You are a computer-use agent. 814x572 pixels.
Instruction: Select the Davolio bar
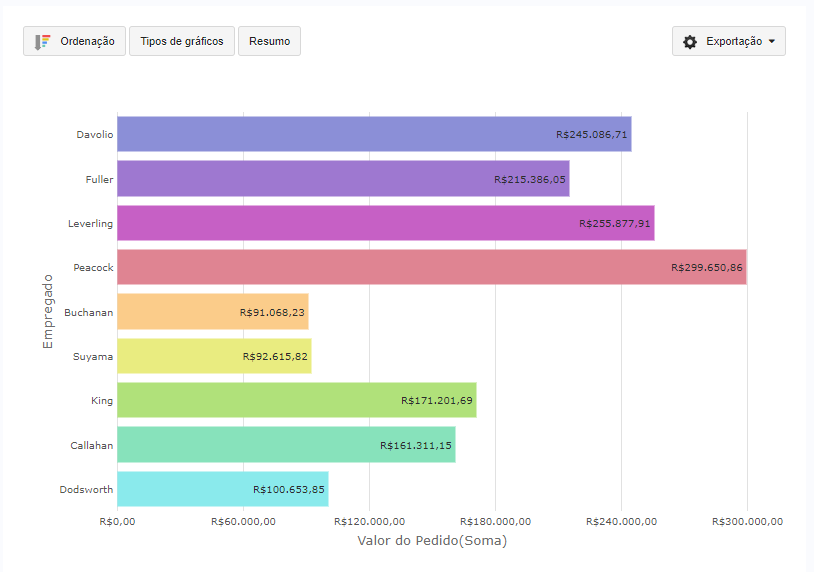374,134
